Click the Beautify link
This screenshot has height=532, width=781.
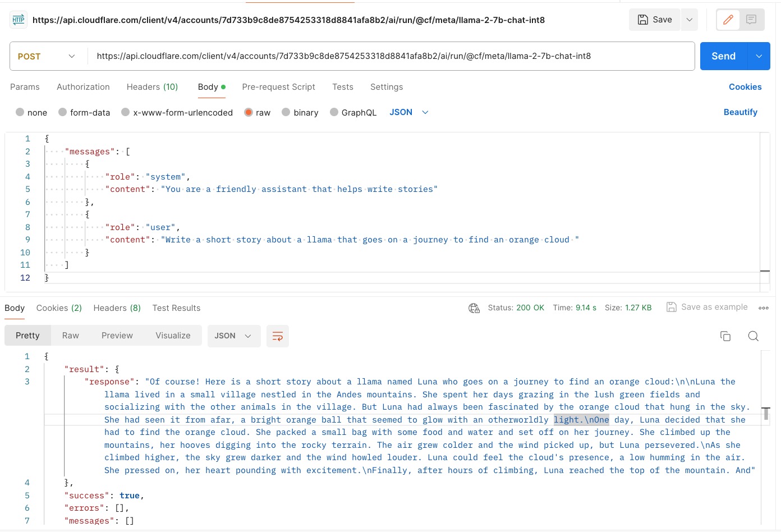pos(740,112)
